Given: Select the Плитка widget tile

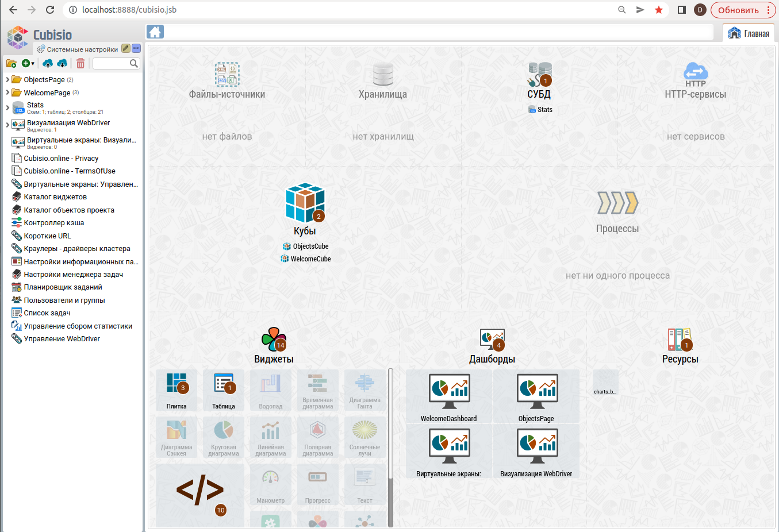Looking at the screenshot, I should click(176, 390).
